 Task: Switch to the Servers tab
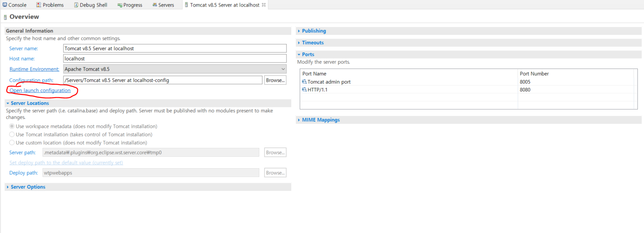(163, 5)
